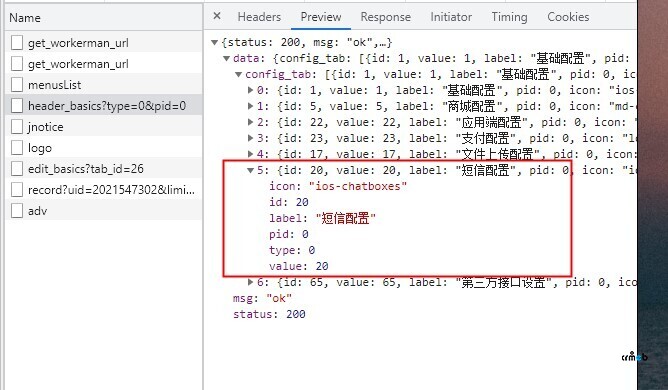Tick the edit_basics?tab_id=26 checkbox

tap(17, 168)
